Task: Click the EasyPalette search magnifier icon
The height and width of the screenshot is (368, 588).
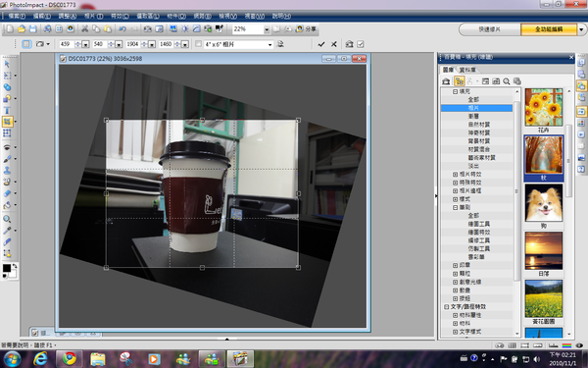Action: [507, 81]
